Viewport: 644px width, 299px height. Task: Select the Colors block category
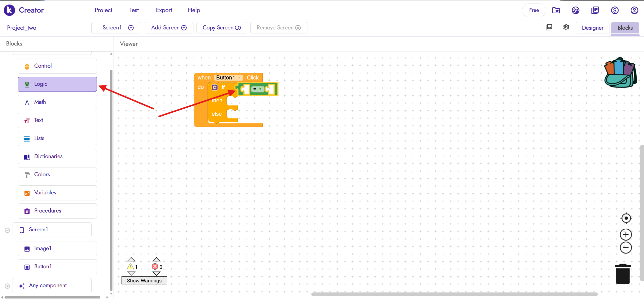click(57, 175)
